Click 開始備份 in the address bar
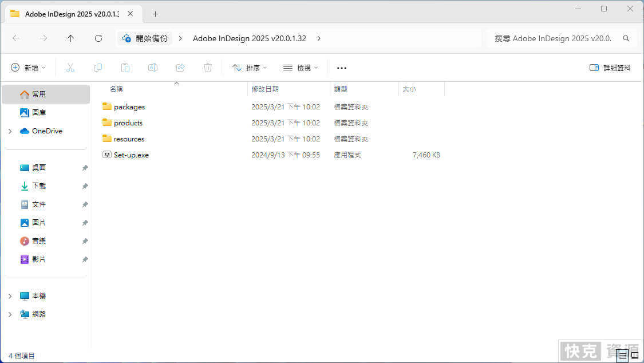The image size is (644, 363). 145,38
